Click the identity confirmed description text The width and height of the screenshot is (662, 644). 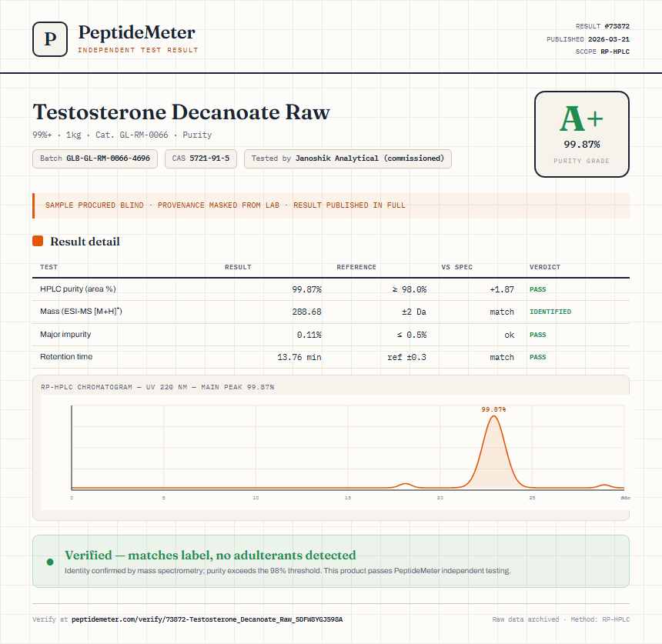pos(288,571)
